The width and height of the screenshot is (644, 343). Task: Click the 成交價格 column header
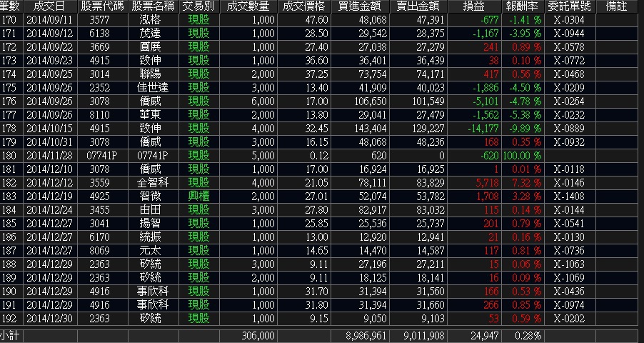304,6
